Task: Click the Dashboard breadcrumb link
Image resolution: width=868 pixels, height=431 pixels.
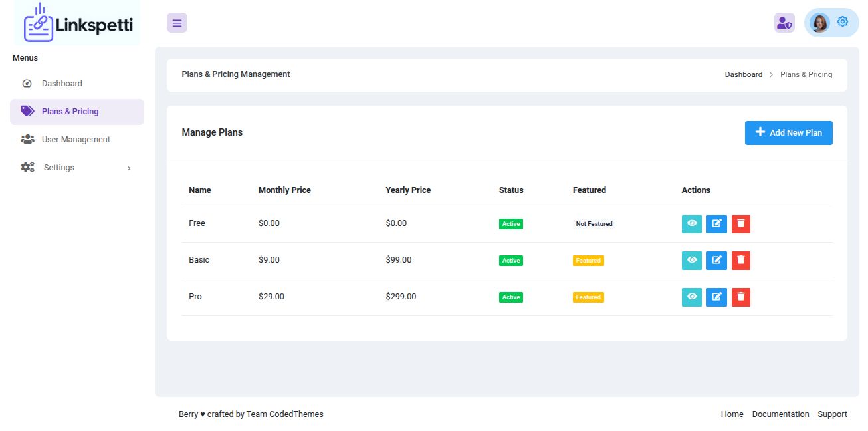Action: (743, 74)
